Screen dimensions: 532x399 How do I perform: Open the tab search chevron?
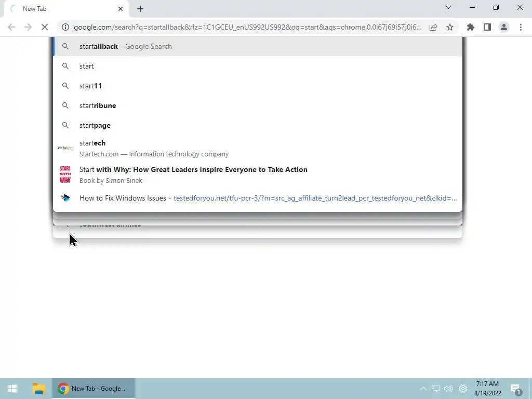pos(448,7)
